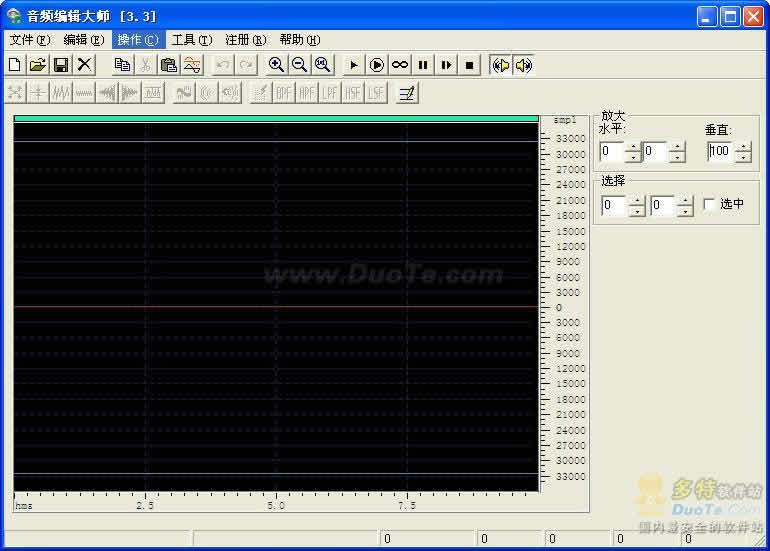The height and width of the screenshot is (551, 770).
Task: Open the 工具(T) menu
Action: coord(192,40)
